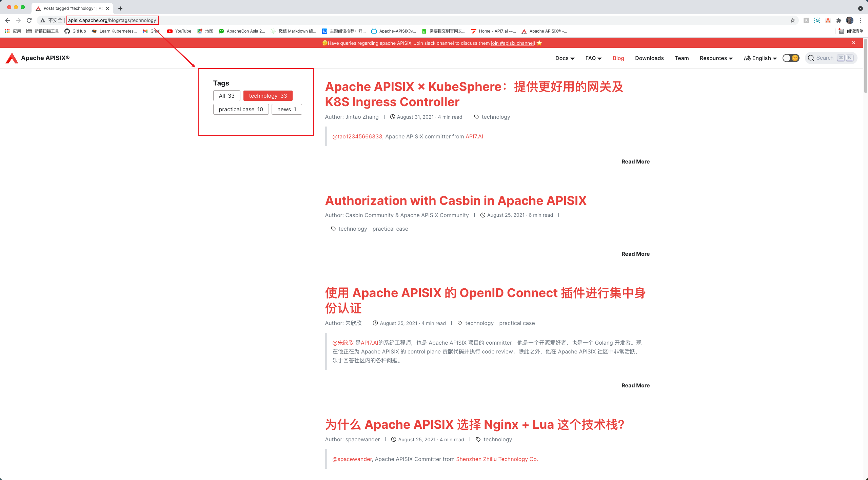Open the OpenID Connect post title

[486, 301]
